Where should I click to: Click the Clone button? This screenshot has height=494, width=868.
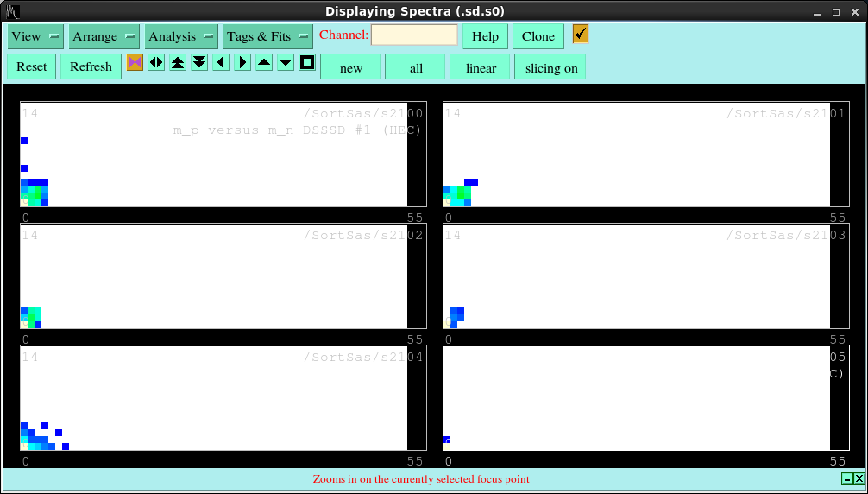click(538, 36)
